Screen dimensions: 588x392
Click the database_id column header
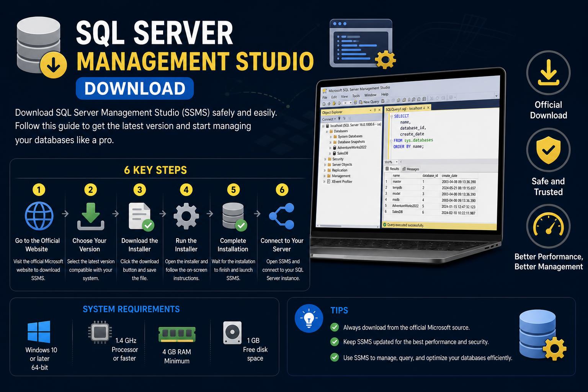click(x=430, y=176)
